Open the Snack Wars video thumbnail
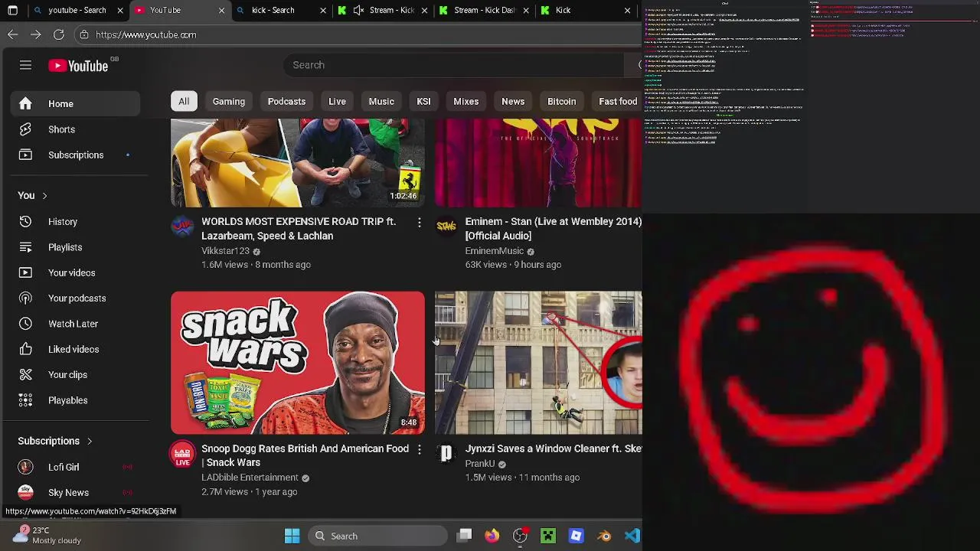 (298, 363)
